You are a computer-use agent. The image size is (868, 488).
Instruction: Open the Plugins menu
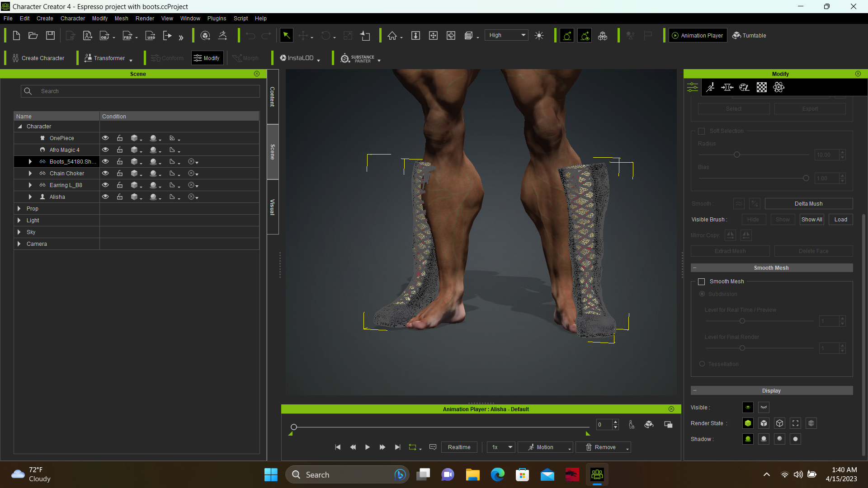pos(217,19)
